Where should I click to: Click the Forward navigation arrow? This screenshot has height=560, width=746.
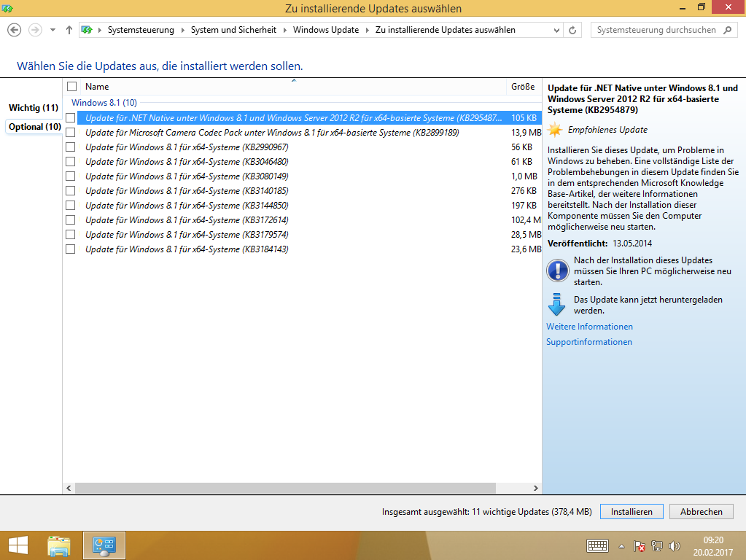pos(35,30)
